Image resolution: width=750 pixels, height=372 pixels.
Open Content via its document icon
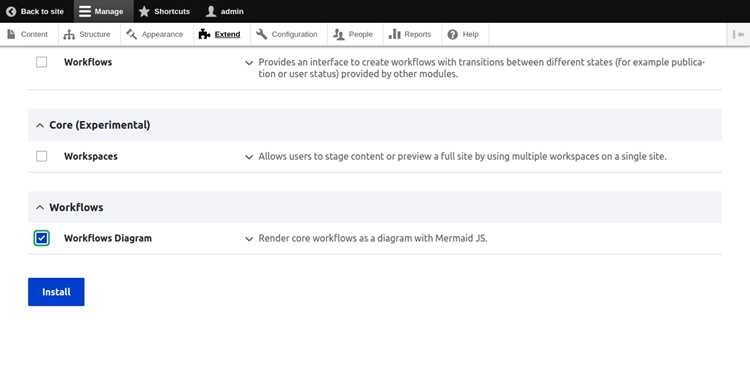pos(11,34)
